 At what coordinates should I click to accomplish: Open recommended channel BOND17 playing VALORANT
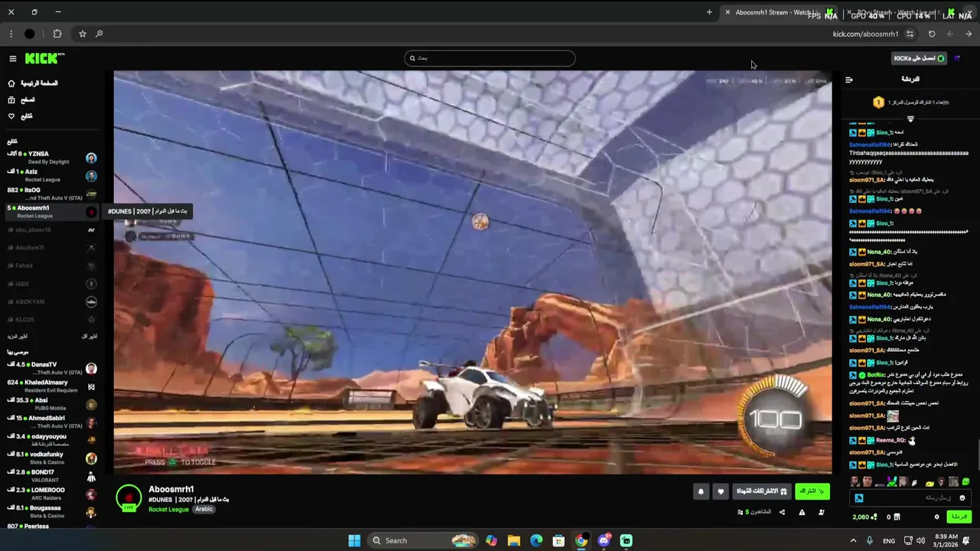52,476
